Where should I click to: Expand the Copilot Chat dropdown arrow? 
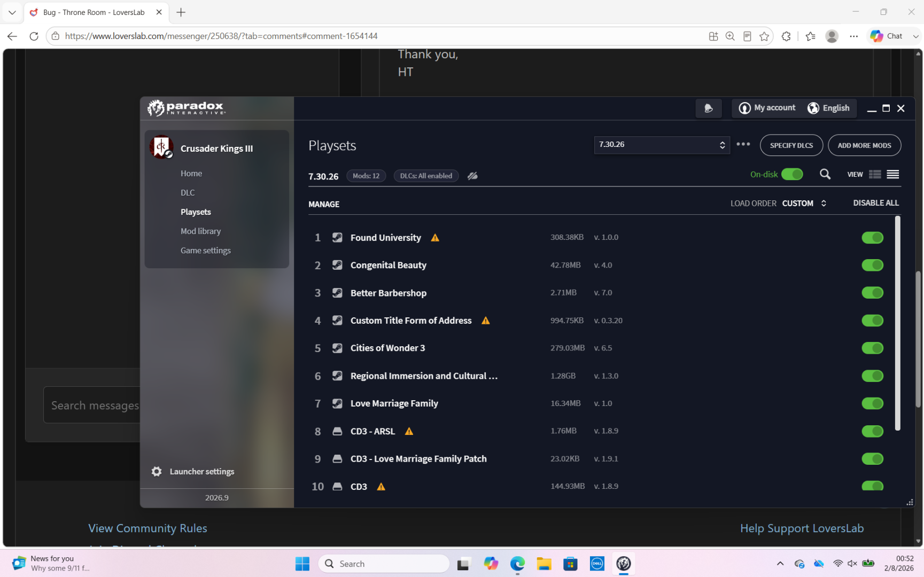[915, 36]
